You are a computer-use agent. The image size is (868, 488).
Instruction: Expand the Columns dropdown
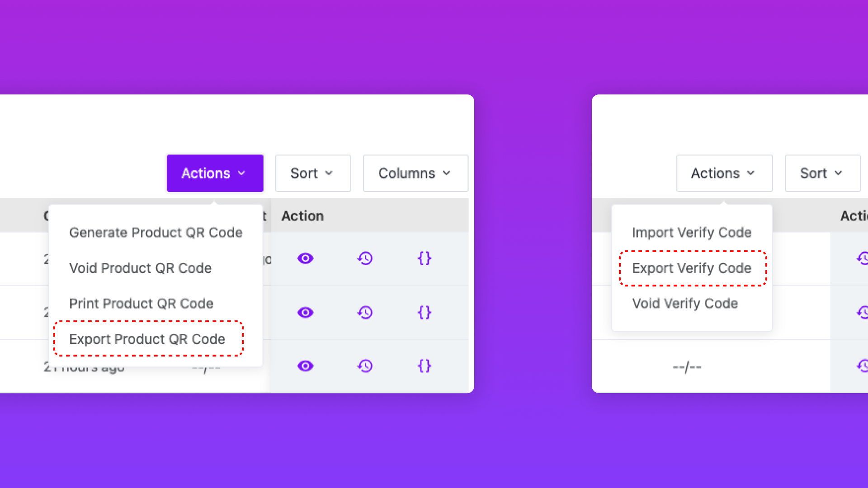click(x=415, y=174)
